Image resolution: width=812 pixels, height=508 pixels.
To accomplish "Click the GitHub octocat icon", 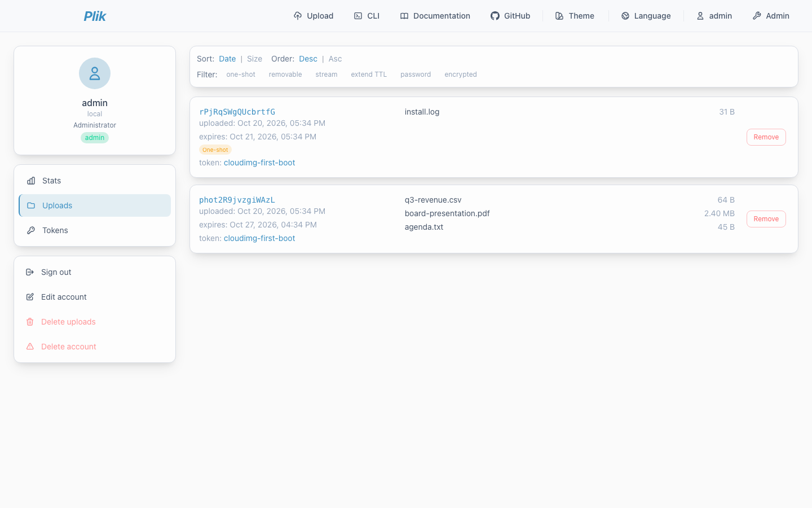I will coord(495,16).
